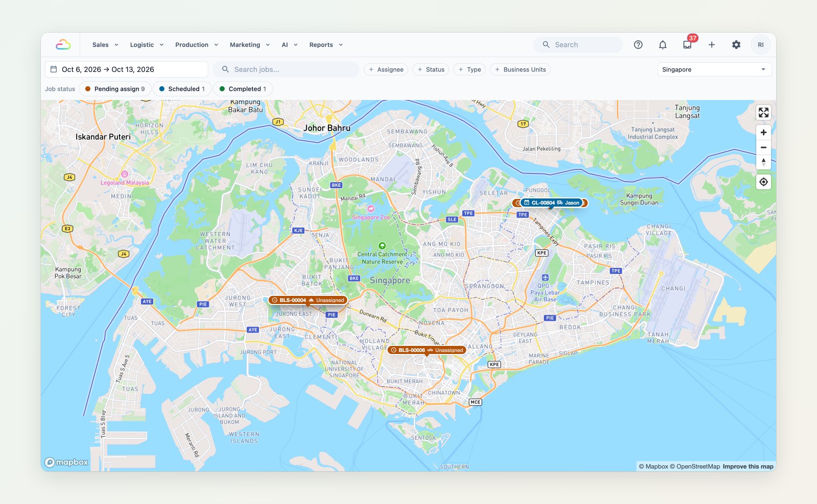
Task: Add a Business Units filter
Action: (x=520, y=69)
